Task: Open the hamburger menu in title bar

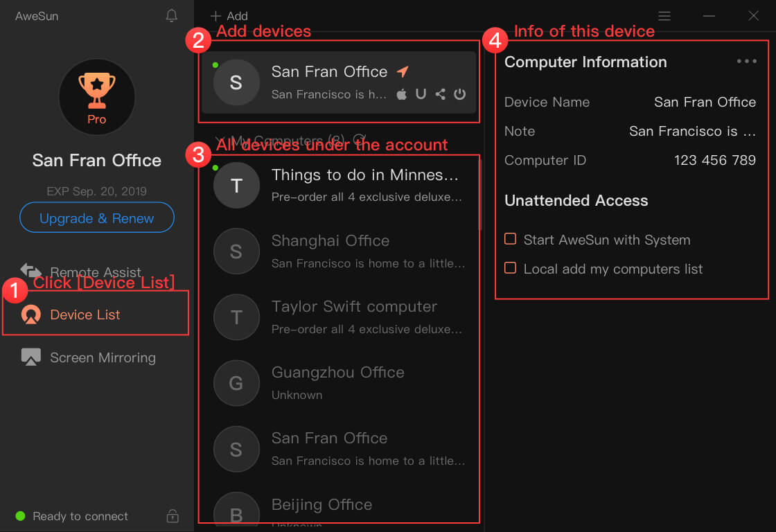Action: point(664,15)
